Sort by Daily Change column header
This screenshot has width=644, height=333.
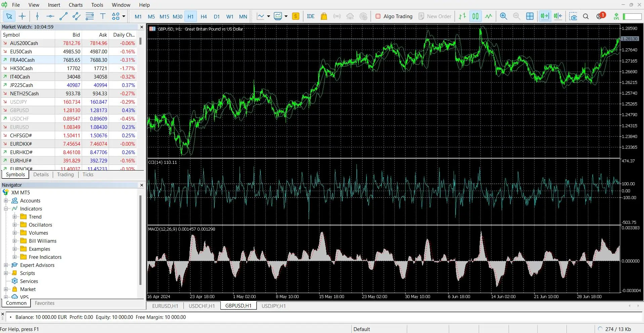pos(123,35)
